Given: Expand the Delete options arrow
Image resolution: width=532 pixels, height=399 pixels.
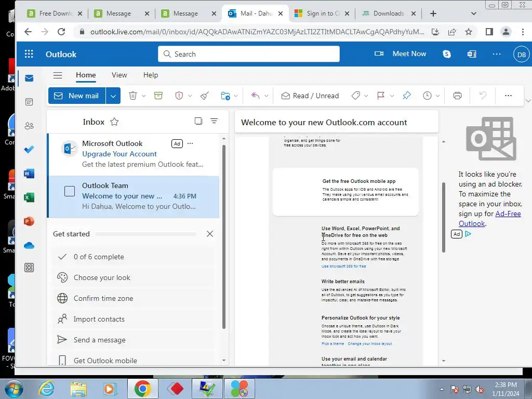Looking at the screenshot, I should pyautogui.click(x=143, y=96).
